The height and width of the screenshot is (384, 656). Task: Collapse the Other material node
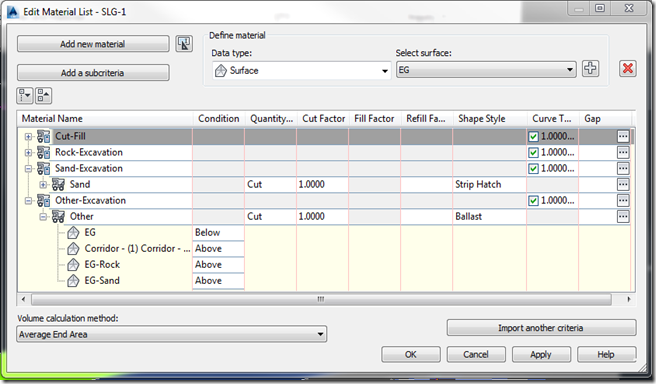point(43,217)
